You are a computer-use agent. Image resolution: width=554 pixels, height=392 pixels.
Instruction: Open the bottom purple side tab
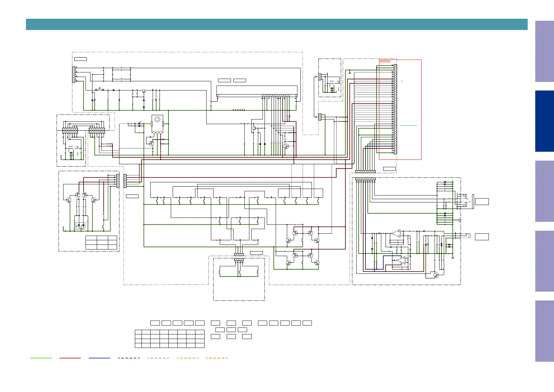pyautogui.click(x=544, y=331)
